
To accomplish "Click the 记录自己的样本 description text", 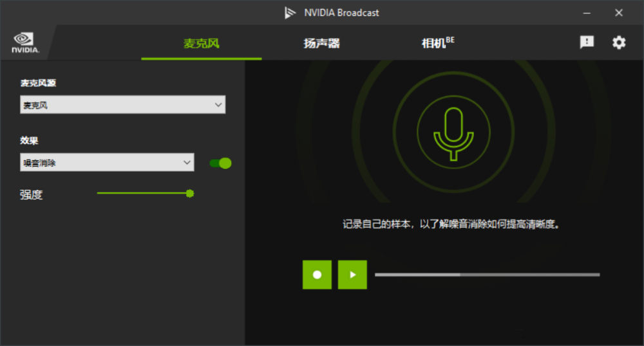I will pyautogui.click(x=451, y=224).
